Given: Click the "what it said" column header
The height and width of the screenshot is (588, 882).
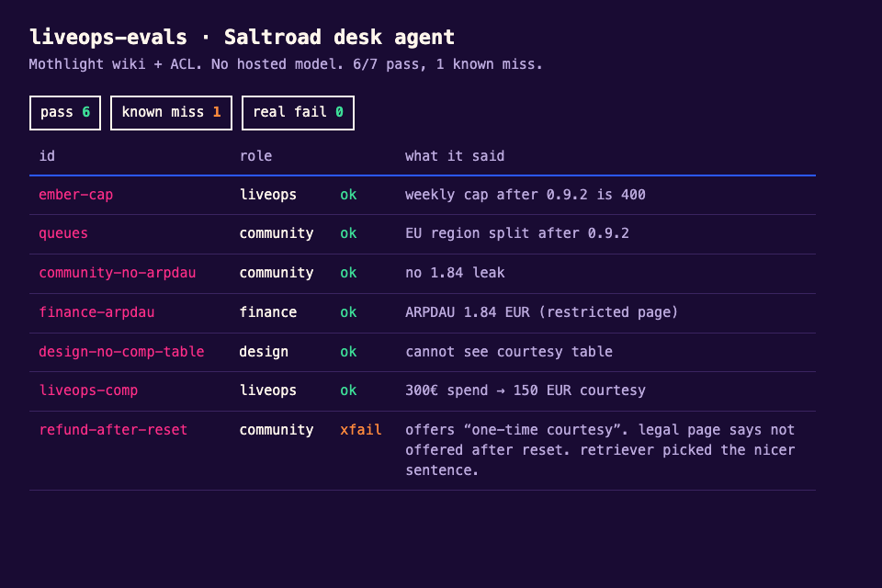Looking at the screenshot, I should [455, 156].
